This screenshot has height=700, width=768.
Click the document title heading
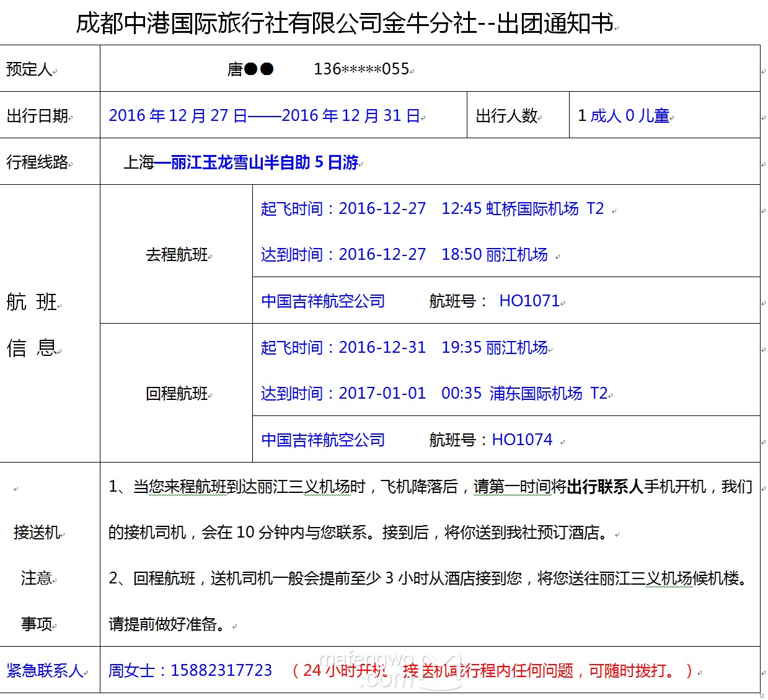(x=345, y=24)
